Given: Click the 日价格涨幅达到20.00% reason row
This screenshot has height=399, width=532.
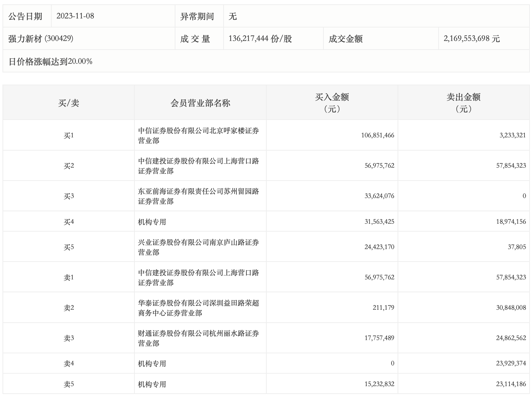Looking at the screenshot, I should 51,61.
